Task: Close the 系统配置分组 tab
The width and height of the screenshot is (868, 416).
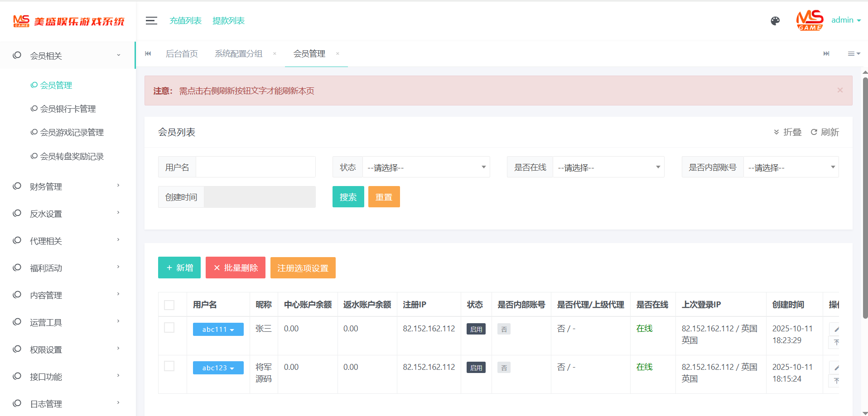Action: [275, 54]
